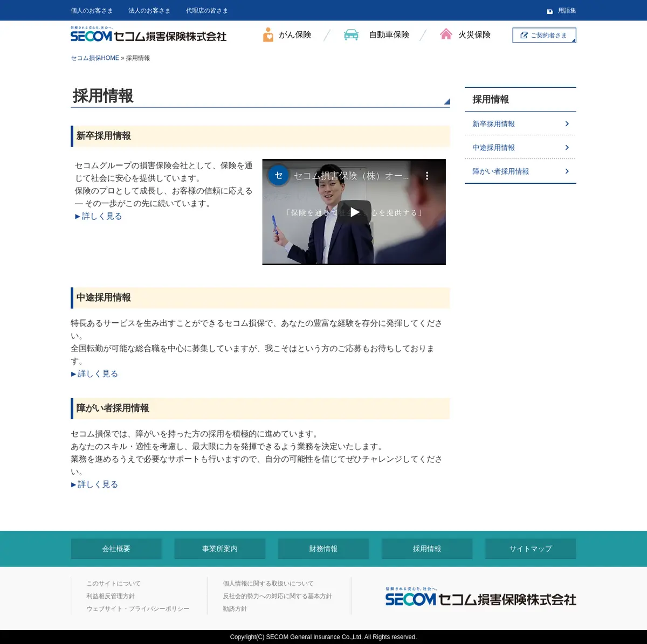Screen dimensions: 647x644
Task: Click the Copyright(C) SECOM General Insurance text
Action: point(323,637)
